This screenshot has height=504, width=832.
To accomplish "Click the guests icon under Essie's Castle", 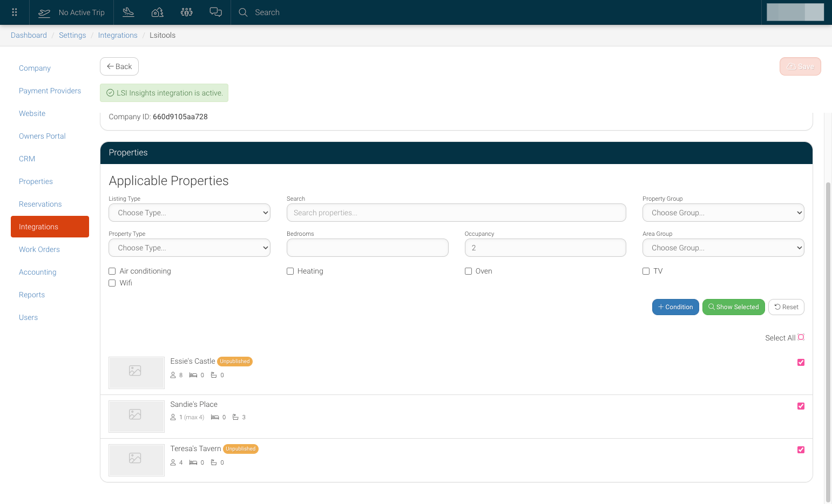I will (x=173, y=375).
